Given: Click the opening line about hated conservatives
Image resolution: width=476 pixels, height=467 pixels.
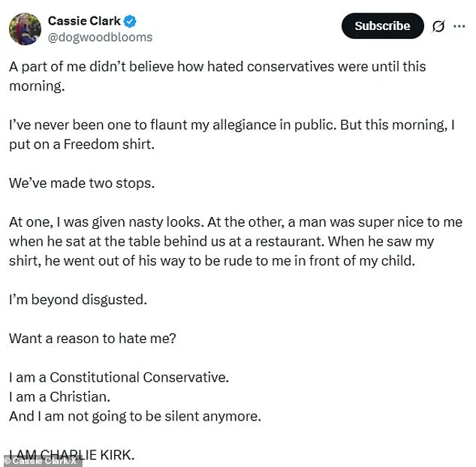Looking at the screenshot, I should tap(217, 66).
